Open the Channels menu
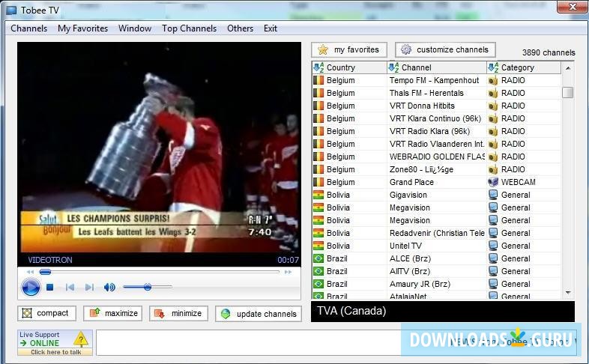Image resolution: width=589 pixels, height=364 pixels. tap(29, 28)
